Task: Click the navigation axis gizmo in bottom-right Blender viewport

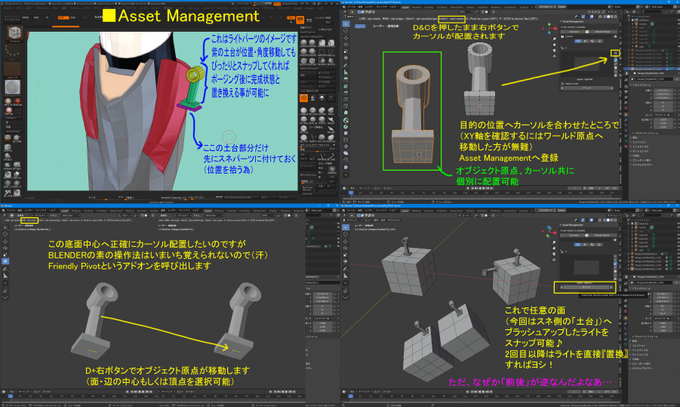Action: (x=549, y=232)
